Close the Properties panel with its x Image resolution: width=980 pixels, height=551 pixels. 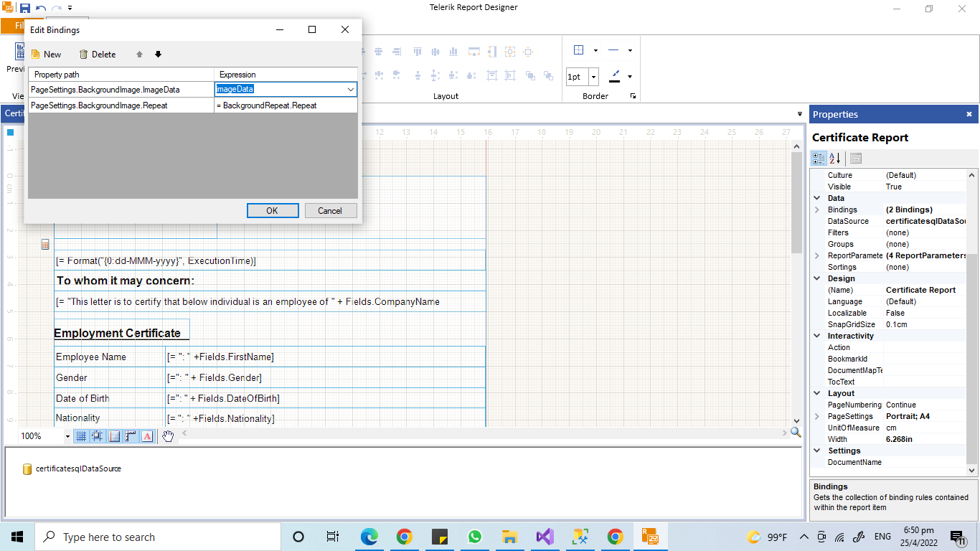(x=969, y=114)
